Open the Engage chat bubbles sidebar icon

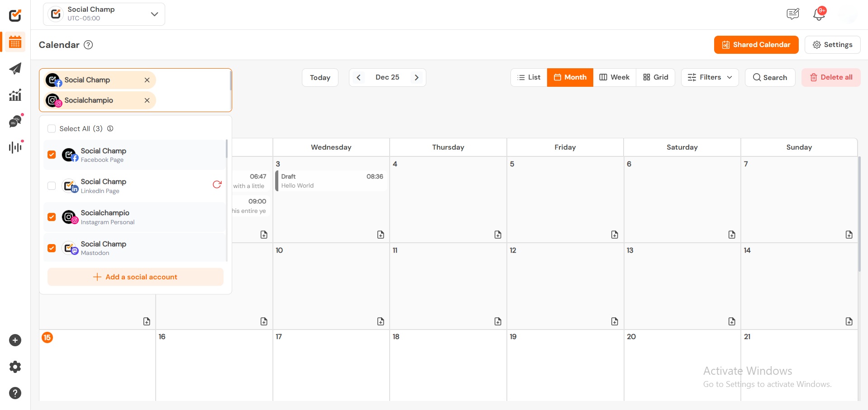15,122
